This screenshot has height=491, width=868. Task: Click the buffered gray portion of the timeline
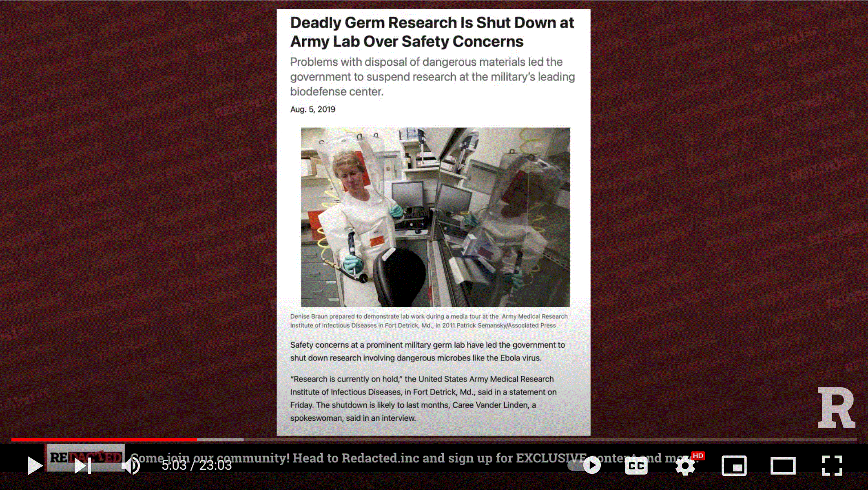220,440
